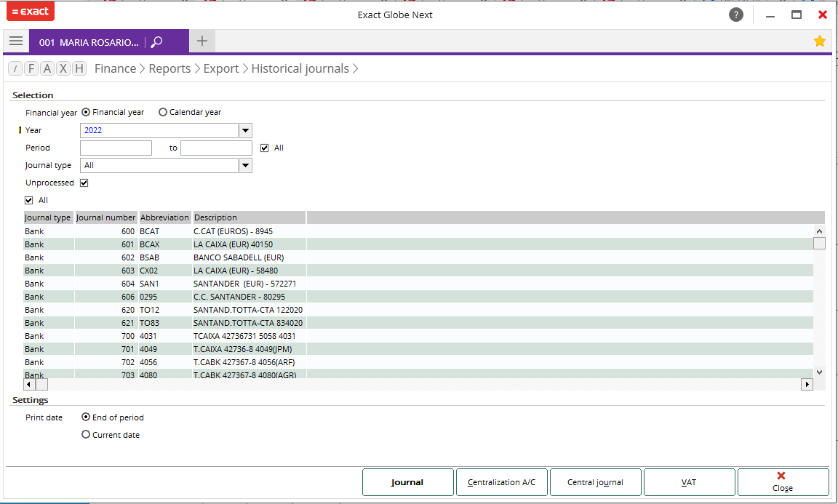Click horizontal scrollbar left arrow
Screen dimensions: 838x504
tap(29, 384)
